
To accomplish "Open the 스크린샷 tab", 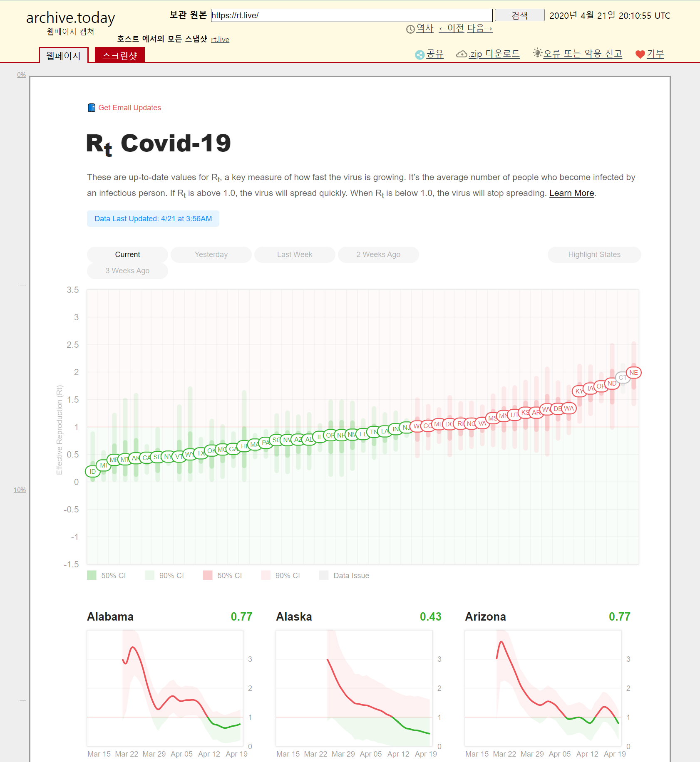I will pyautogui.click(x=119, y=55).
